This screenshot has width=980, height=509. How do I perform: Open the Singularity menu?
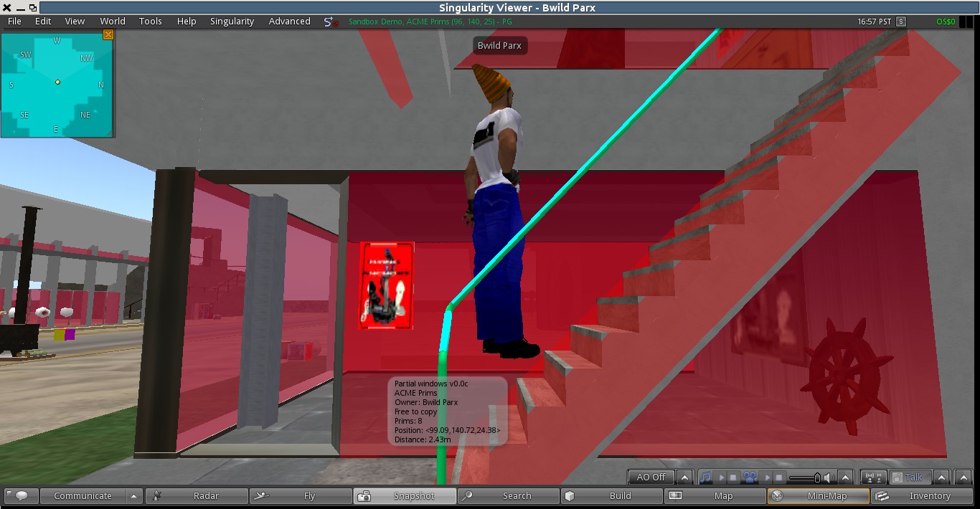pyautogui.click(x=232, y=22)
